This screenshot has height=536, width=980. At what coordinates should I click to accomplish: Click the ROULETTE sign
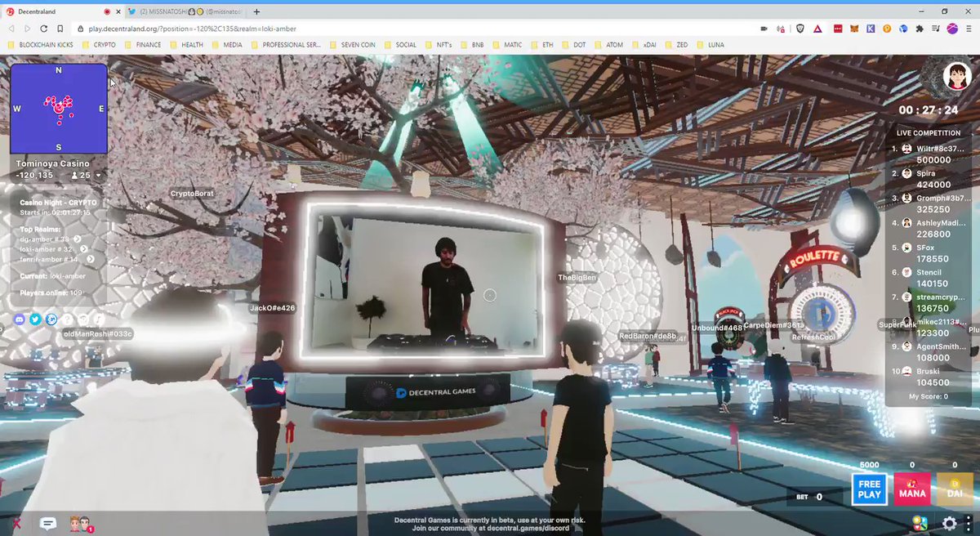point(816,259)
